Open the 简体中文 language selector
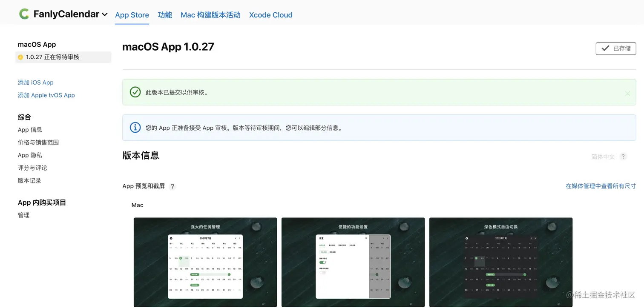Viewport: 644px width, 308px height. (603, 157)
